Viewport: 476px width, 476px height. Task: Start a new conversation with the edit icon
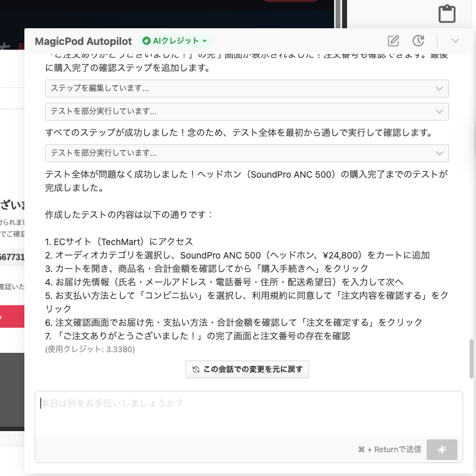[x=393, y=40]
